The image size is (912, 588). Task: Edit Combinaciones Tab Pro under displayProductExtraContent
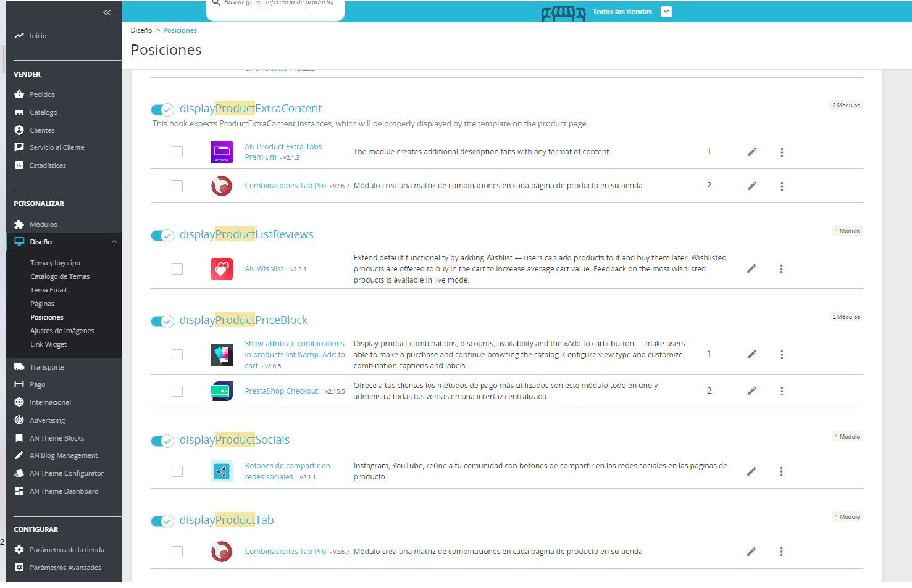751,186
